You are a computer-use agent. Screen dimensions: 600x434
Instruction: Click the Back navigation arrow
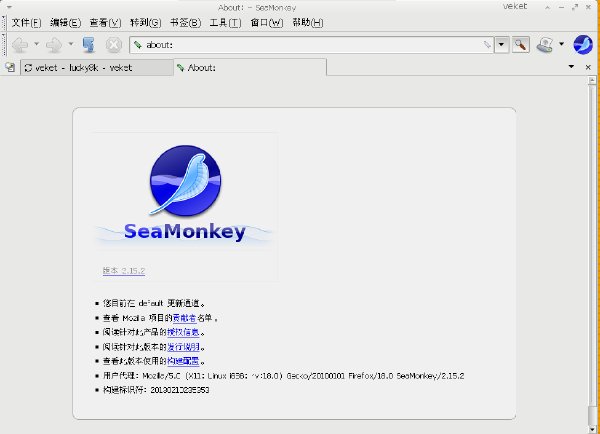(20, 45)
